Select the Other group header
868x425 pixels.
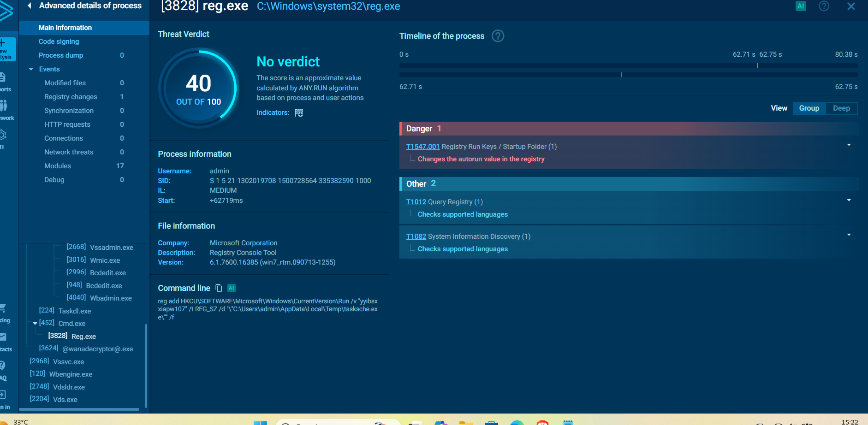click(x=628, y=184)
